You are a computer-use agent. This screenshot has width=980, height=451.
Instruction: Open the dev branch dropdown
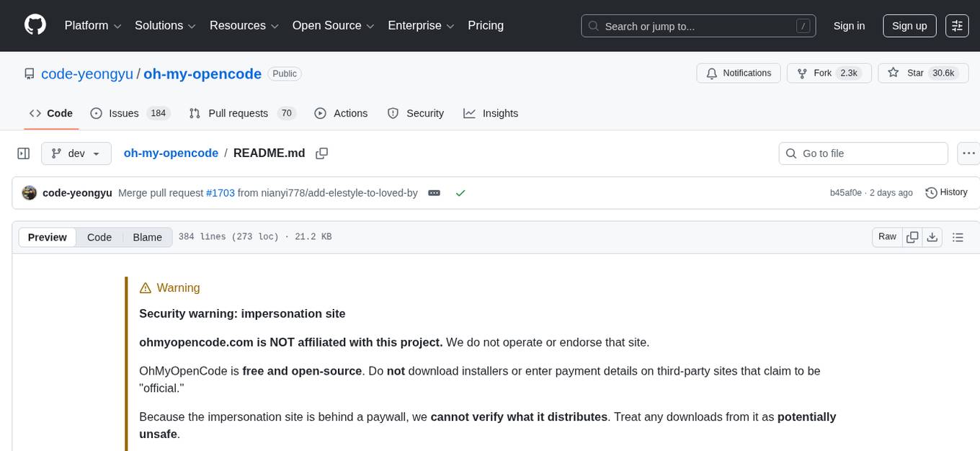pyautogui.click(x=76, y=153)
